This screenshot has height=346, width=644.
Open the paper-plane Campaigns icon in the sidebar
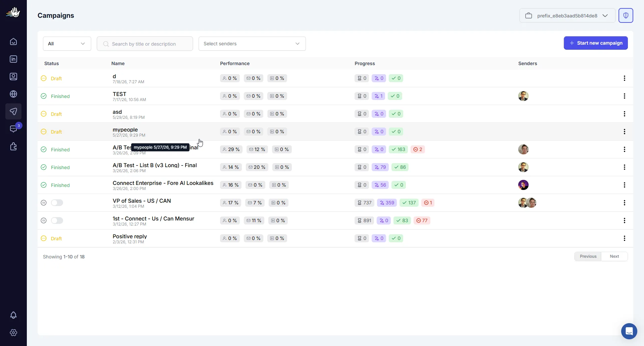click(13, 111)
